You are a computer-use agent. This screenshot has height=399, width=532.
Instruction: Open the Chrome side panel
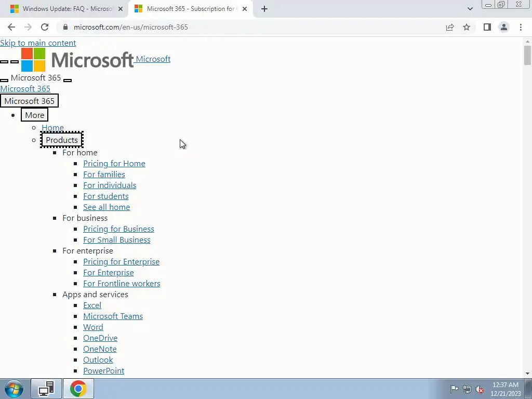tap(487, 27)
